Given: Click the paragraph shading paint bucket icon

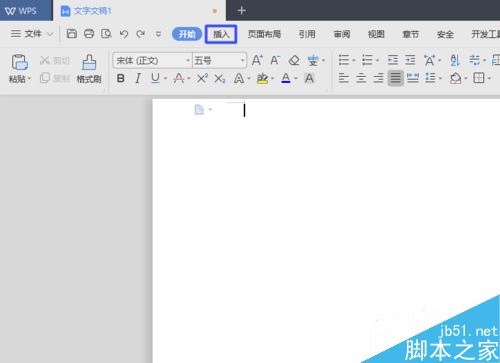Looking at the screenshot, I should pyautogui.click(x=456, y=79).
